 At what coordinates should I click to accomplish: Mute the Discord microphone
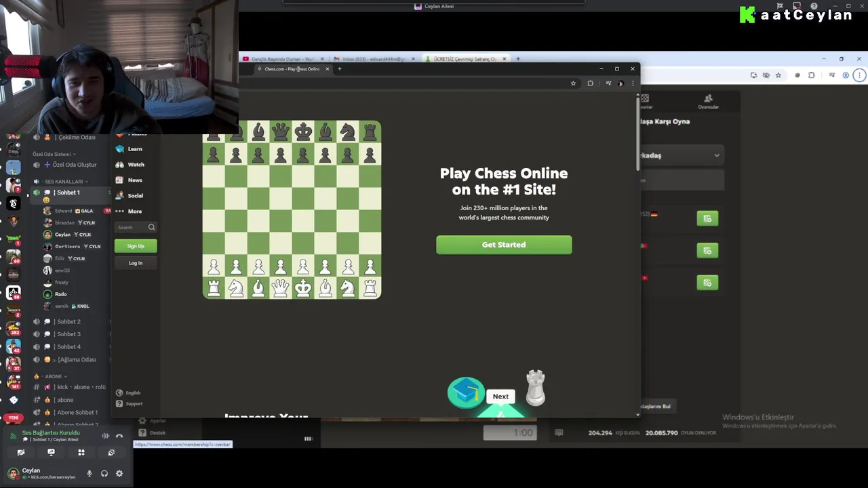[x=90, y=474]
